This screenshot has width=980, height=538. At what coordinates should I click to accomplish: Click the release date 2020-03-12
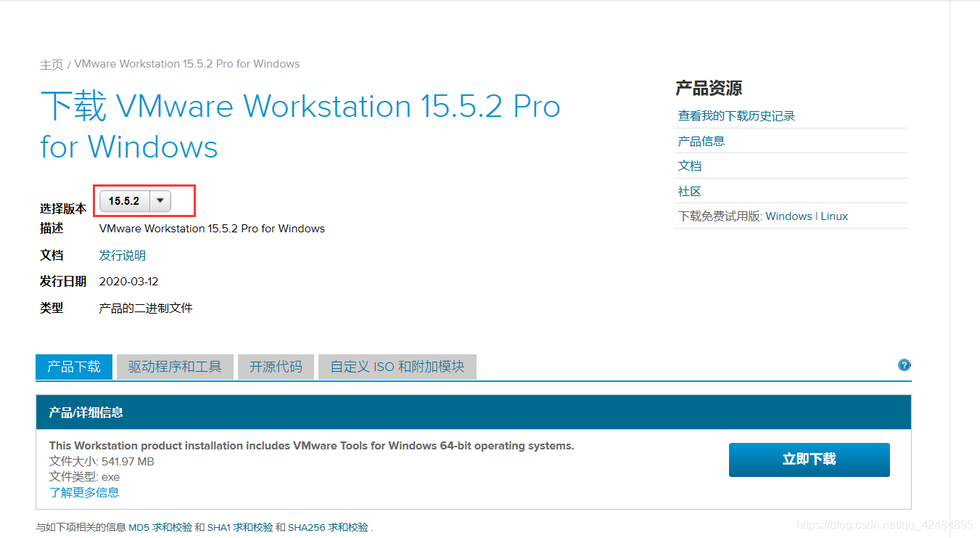[128, 282]
